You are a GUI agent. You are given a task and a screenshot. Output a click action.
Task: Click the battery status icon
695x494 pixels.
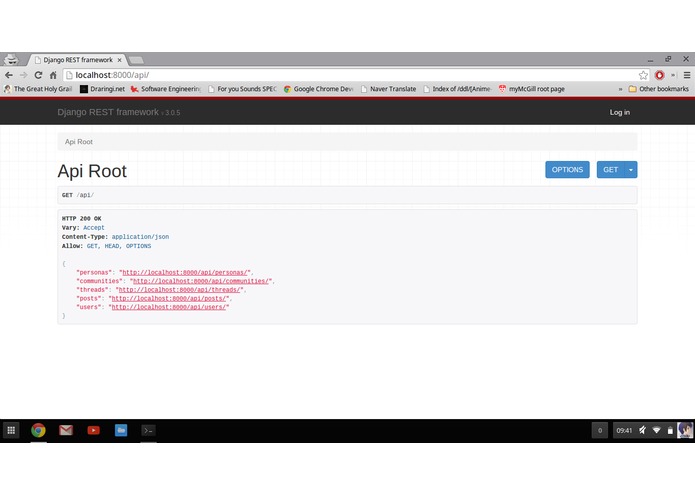tap(670, 430)
